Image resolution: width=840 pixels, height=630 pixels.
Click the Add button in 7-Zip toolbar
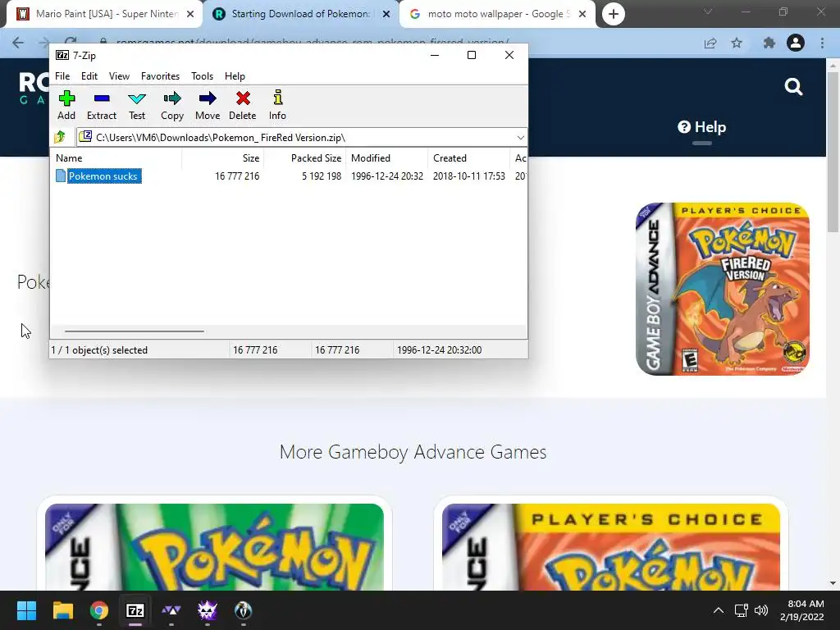click(x=66, y=105)
